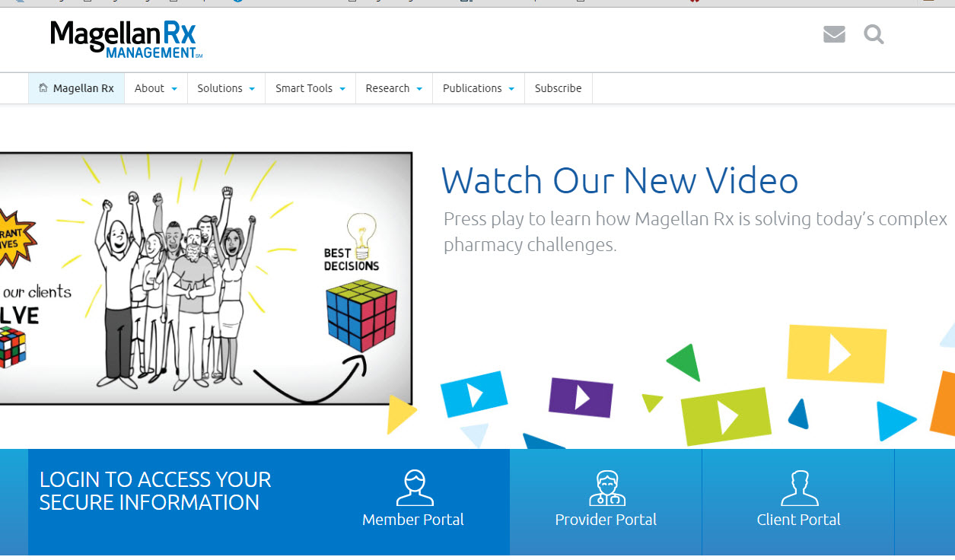Screen dimensions: 955x560
Task: Click the lime green play button graphic
Action: (726, 416)
